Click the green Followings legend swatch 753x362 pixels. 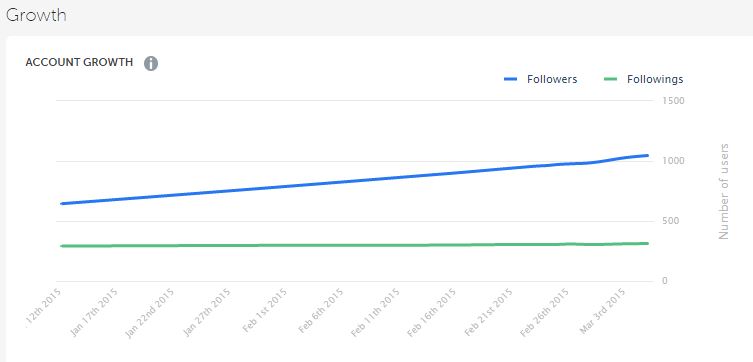pos(610,80)
